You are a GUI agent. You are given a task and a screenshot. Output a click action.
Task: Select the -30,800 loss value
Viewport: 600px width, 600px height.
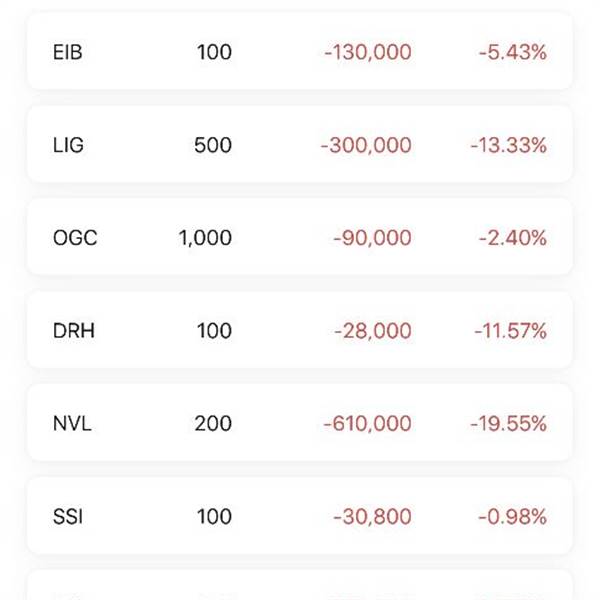pyautogui.click(x=371, y=516)
